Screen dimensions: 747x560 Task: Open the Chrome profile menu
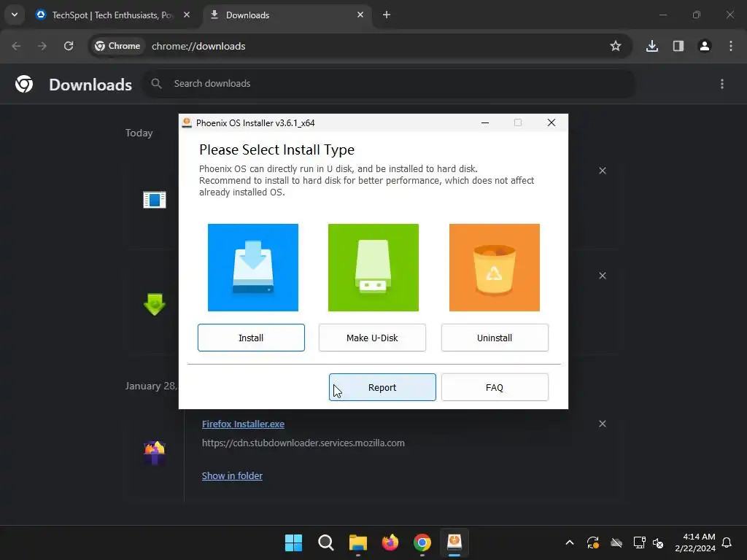point(704,46)
